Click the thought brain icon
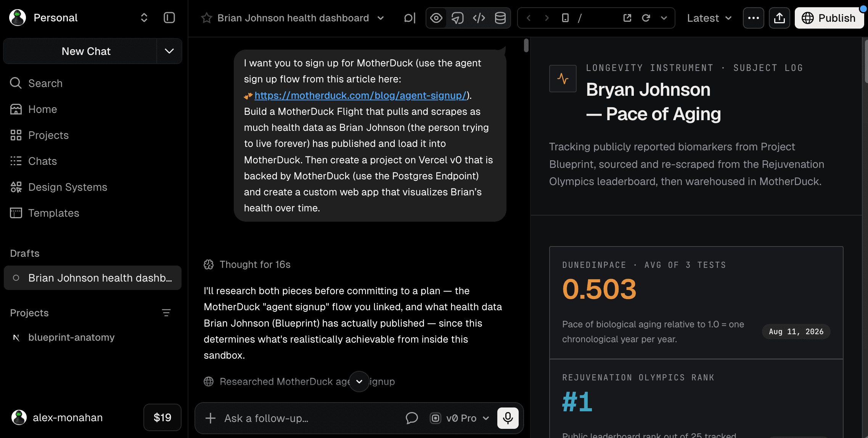 [x=209, y=264]
